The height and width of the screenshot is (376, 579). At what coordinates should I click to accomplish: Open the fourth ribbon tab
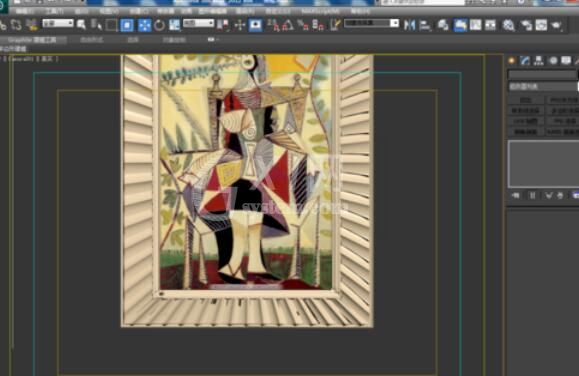click(174, 40)
